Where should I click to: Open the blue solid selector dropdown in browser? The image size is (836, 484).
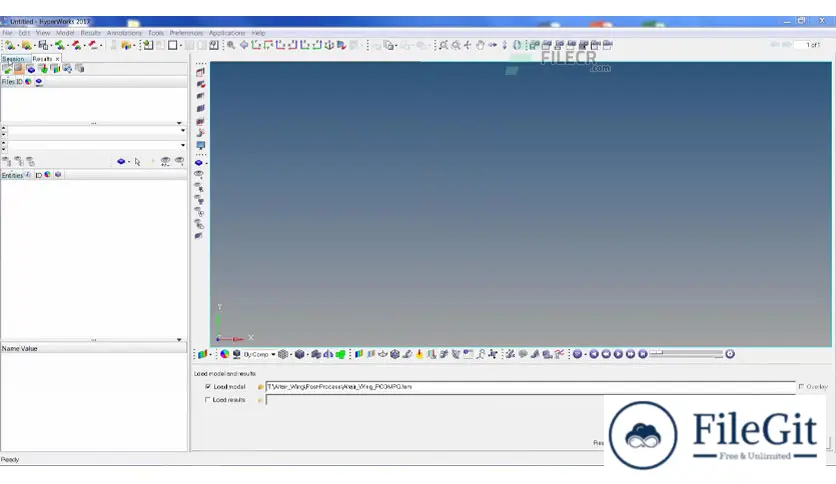click(x=128, y=162)
